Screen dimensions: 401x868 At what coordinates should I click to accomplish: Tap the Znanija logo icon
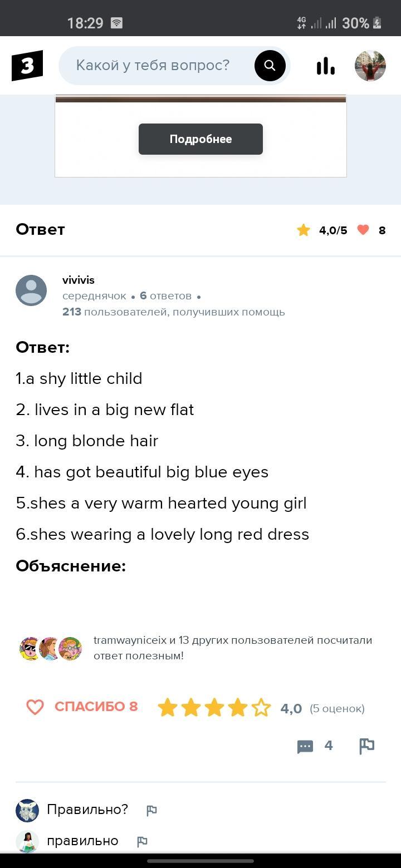tap(27, 66)
